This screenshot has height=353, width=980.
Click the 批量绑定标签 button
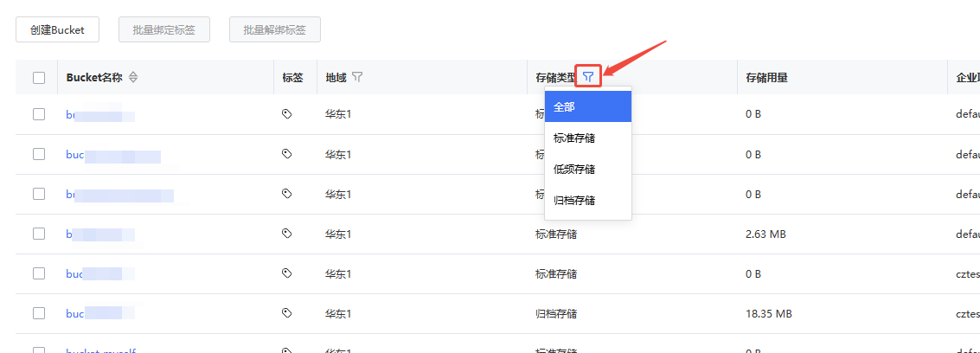point(164,29)
